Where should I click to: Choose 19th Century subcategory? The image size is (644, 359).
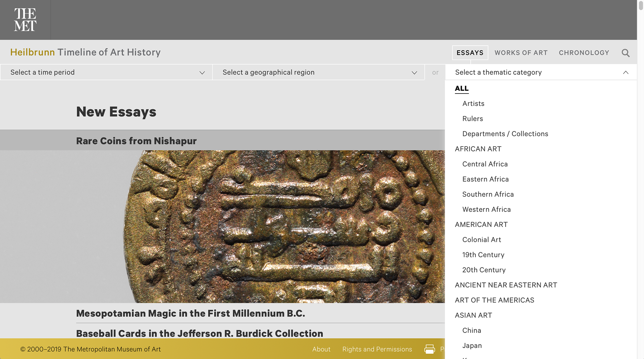point(483,255)
